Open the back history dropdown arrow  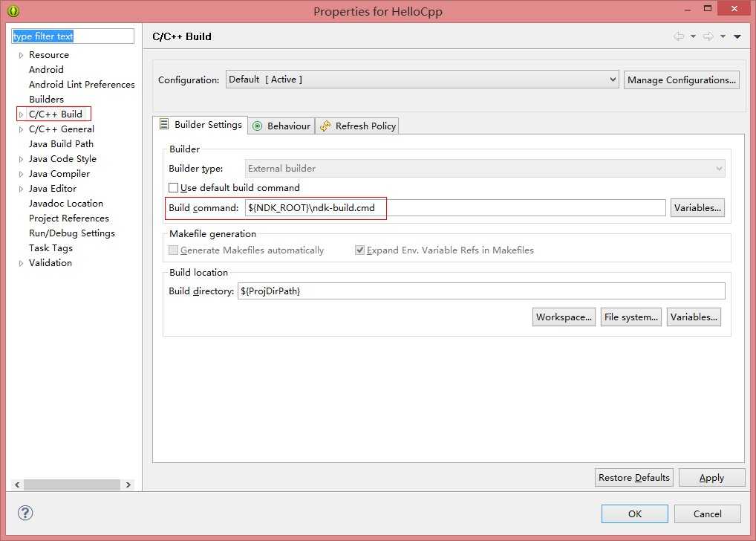tap(693, 36)
